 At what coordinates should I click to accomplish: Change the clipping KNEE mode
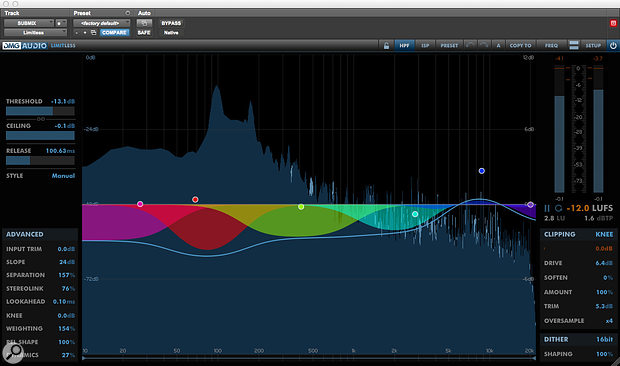click(604, 234)
